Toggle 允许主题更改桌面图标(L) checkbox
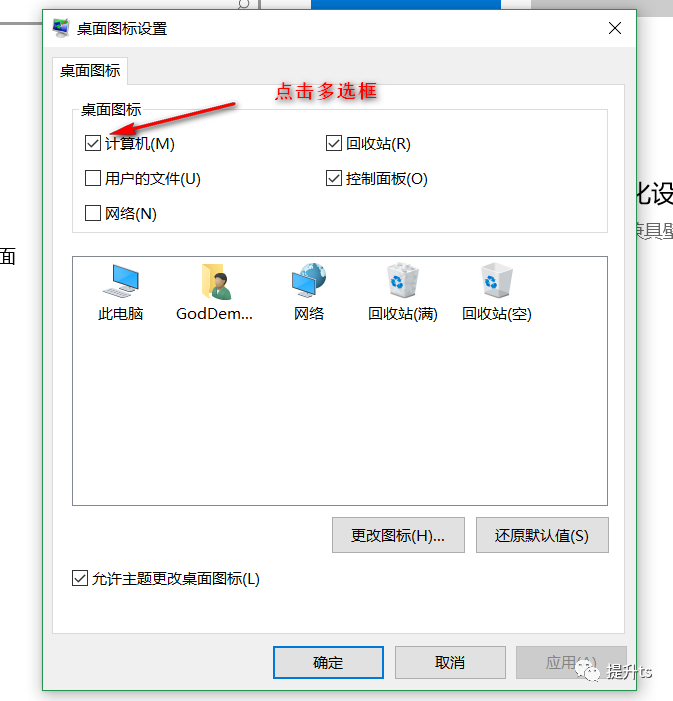This screenshot has width=673, height=701. pos(80,578)
